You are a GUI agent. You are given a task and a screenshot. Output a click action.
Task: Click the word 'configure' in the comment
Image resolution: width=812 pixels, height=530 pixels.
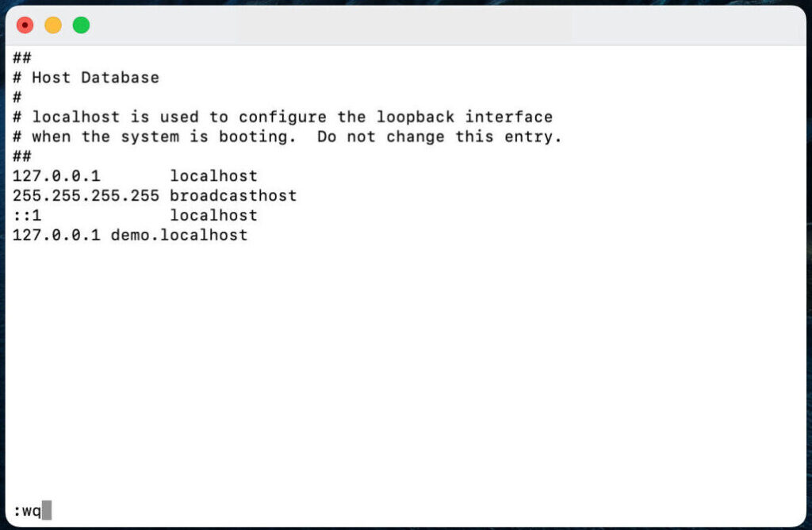click(x=282, y=117)
